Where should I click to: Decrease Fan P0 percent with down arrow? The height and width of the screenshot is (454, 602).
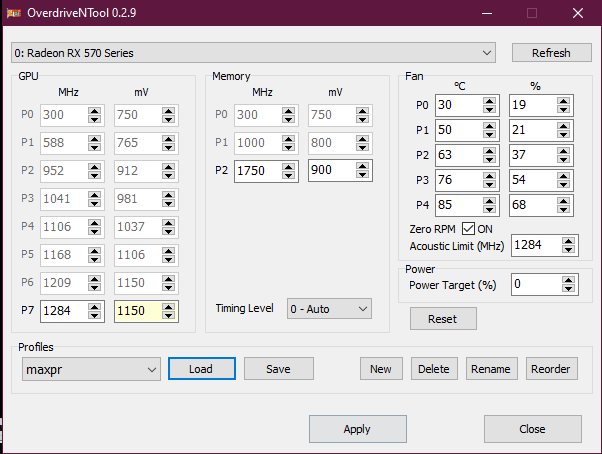click(563, 109)
